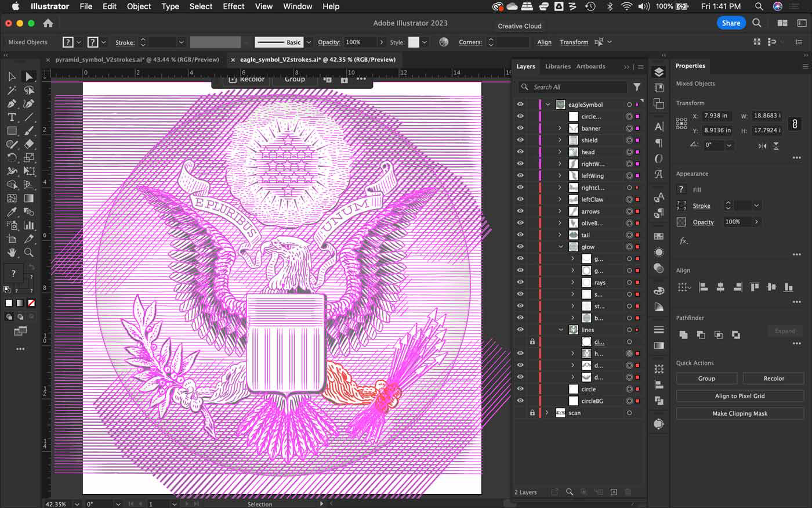This screenshot has width=812, height=508.
Task: Click Align to Pixel Grid button
Action: click(x=740, y=396)
